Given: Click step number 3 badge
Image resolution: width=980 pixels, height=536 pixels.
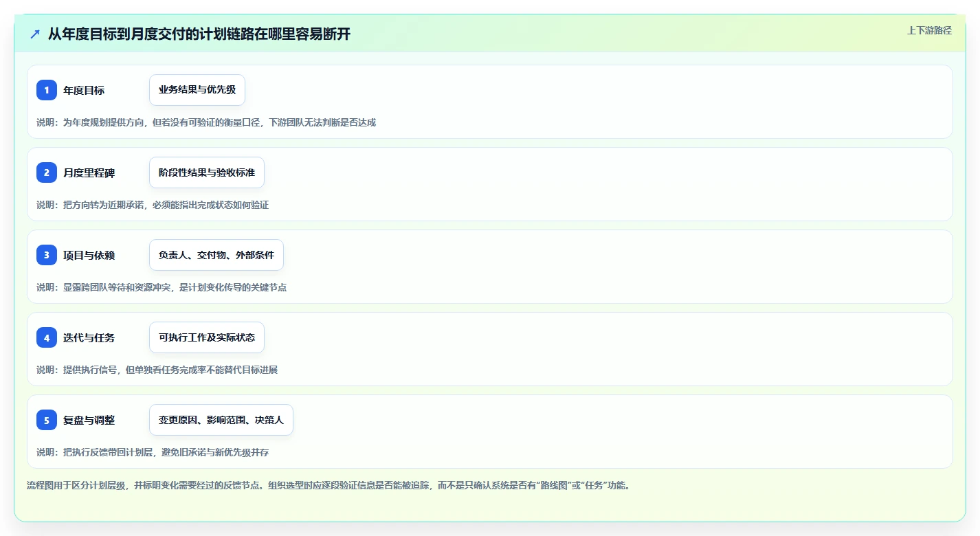Looking at the screenshot, I should tap(47, 255).
